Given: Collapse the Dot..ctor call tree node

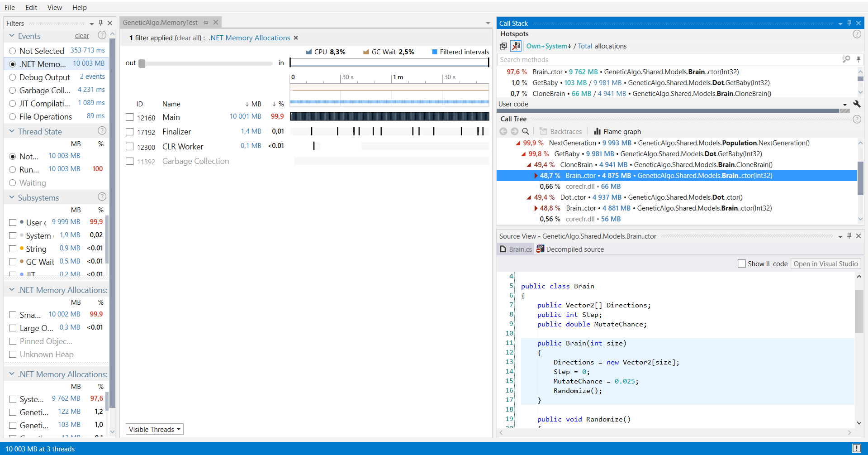Looking at the screenshot, I should click(x=529, y=198).
